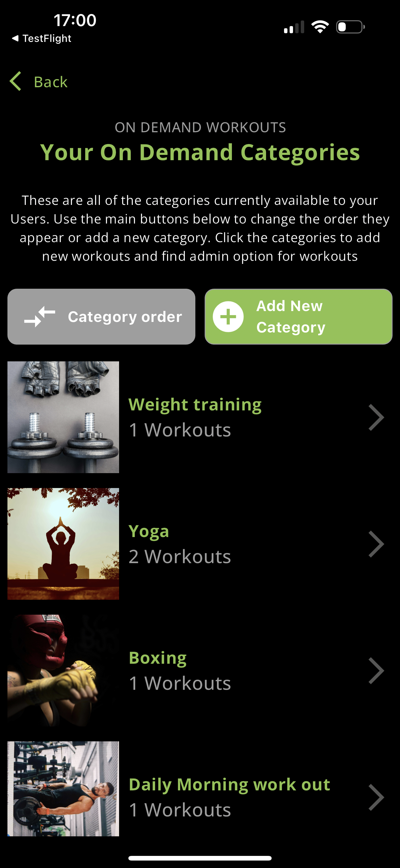Tap the green back arrow icon

pos(16,81)
